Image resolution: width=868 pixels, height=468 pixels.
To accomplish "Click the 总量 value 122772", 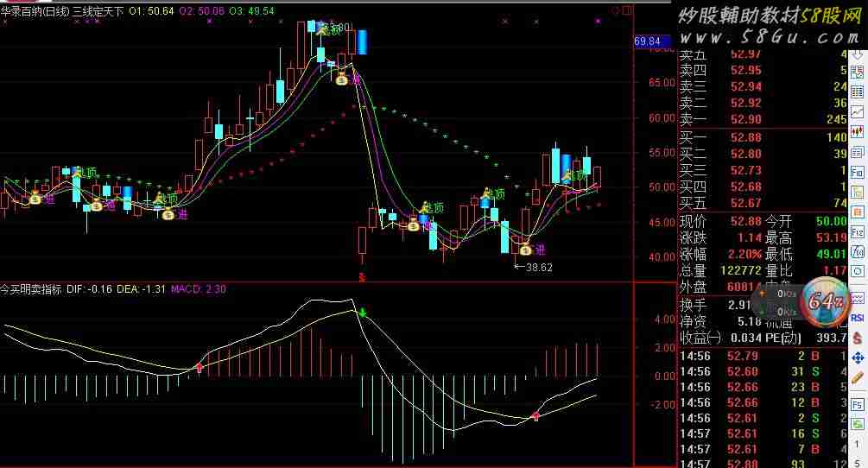I will 743,270.
